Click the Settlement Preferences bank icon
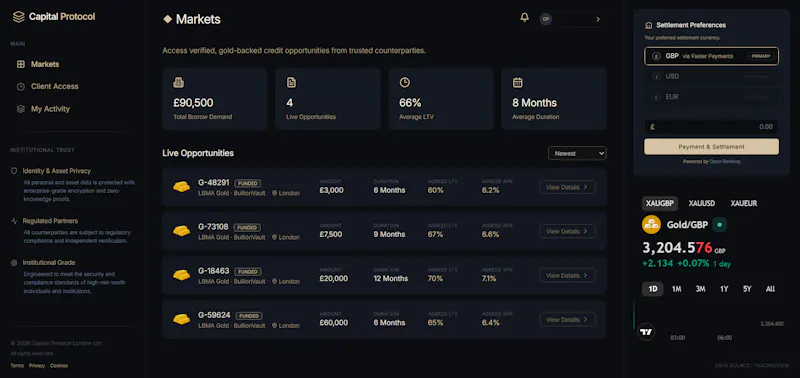Viewport: 800px width, 378px height. click(x=648, y=25)
